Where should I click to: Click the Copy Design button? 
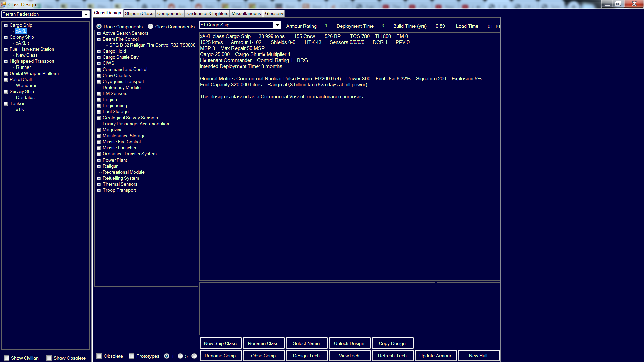click(x=392, y=343)
